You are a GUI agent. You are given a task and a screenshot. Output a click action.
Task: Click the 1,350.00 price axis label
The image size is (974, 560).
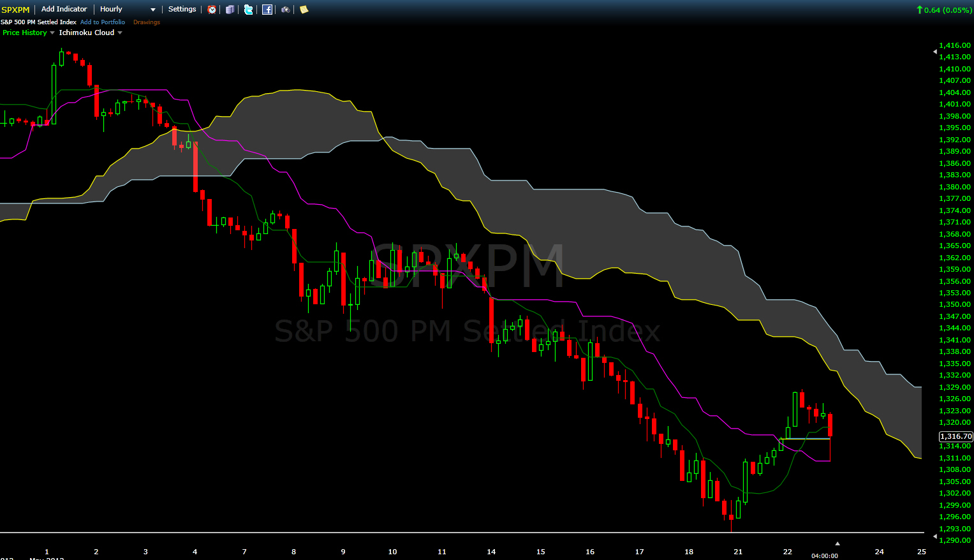coord(955,304)
